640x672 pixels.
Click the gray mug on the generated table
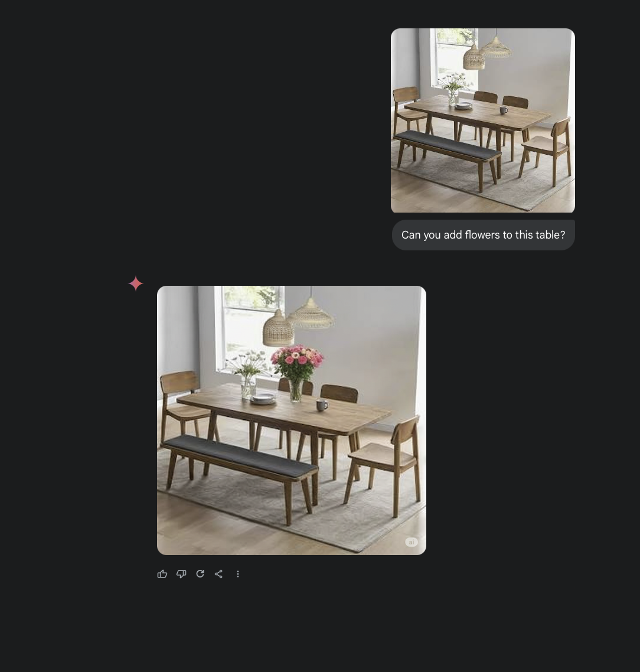(322, 405)
